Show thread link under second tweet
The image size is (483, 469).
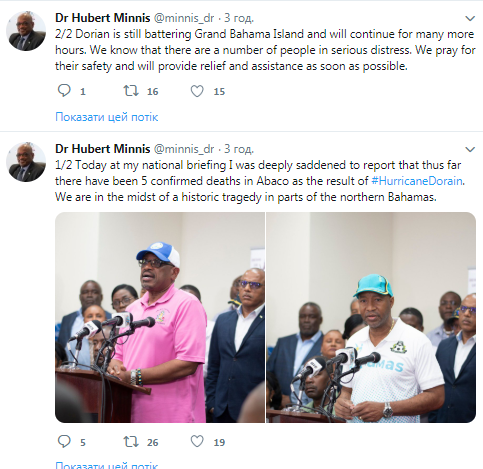tap(107, 465)
